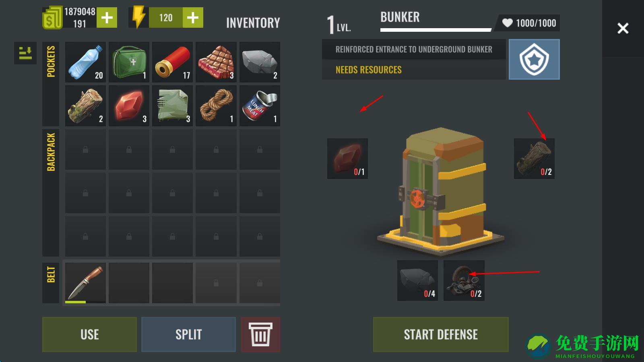The width and height of the screenshot is (644, 362).
Task: Add energy with the lightning plus button
Action: point(193,18)
